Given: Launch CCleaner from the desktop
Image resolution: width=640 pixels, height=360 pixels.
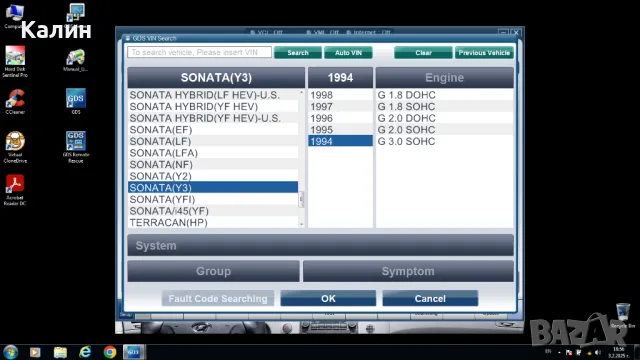Looking at the screenshot, I should [15, 101].
